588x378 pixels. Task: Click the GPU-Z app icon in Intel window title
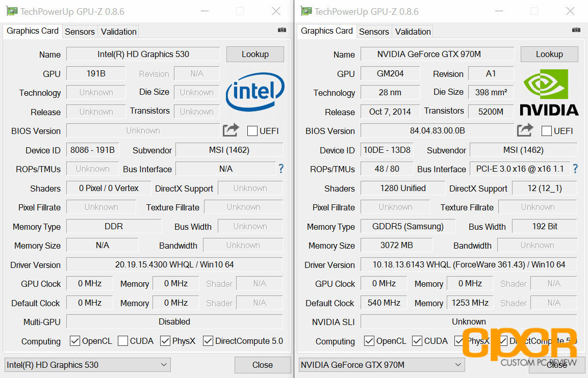(x=12, y=11)
